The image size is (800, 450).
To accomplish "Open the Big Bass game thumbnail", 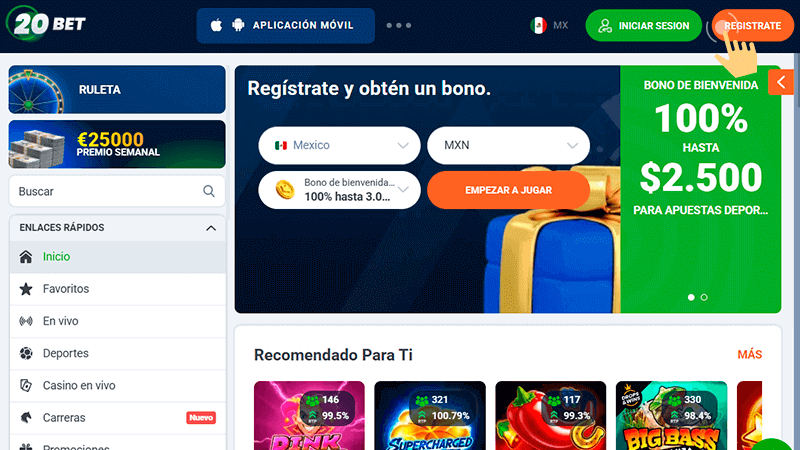I will coord(671,415).
